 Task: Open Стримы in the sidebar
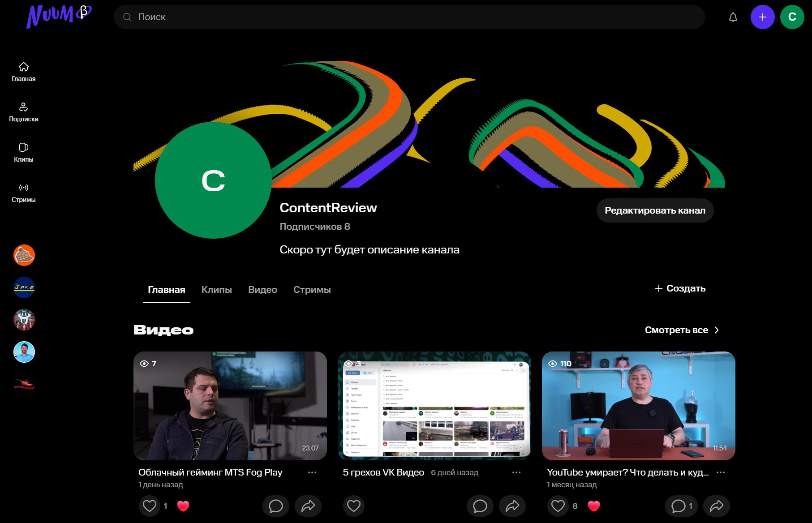pos(23,193)
